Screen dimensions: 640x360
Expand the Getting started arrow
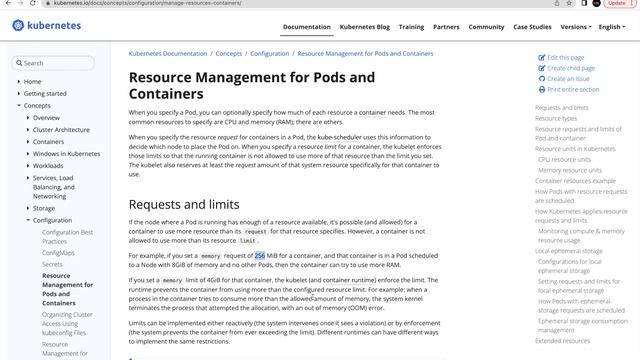(x=19, y=93)
